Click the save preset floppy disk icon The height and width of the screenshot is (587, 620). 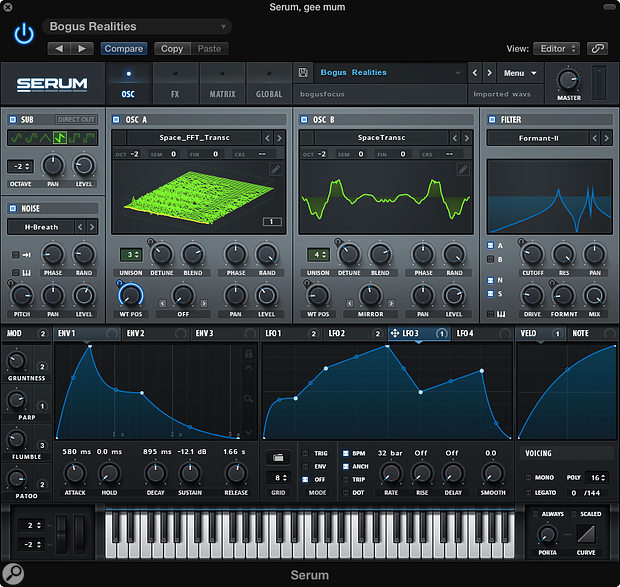point(303,73)
